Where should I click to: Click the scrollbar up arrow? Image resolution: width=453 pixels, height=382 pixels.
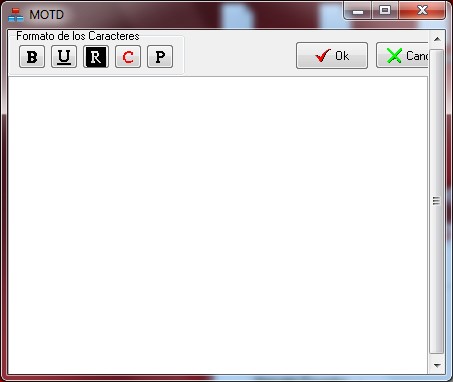(x=437, y=39)
